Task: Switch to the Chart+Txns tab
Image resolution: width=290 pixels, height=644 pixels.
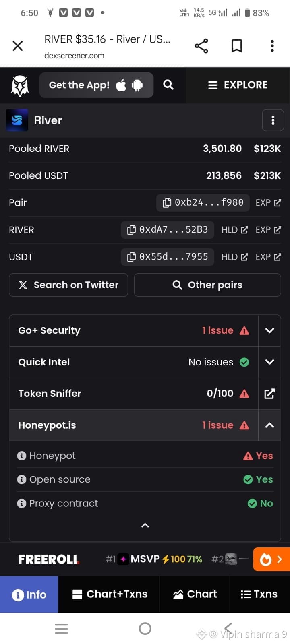Action: (110, 594)
